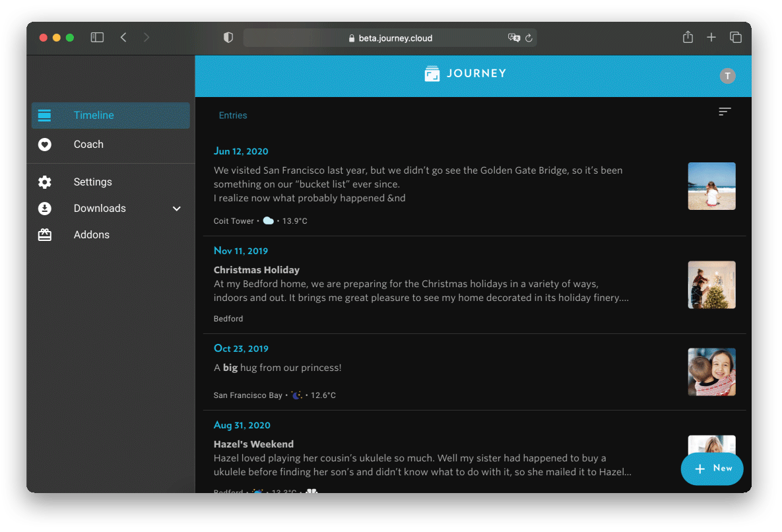The image size is (782, 532).
Task: Click the Entries label
Action: [x=233, y=115]
